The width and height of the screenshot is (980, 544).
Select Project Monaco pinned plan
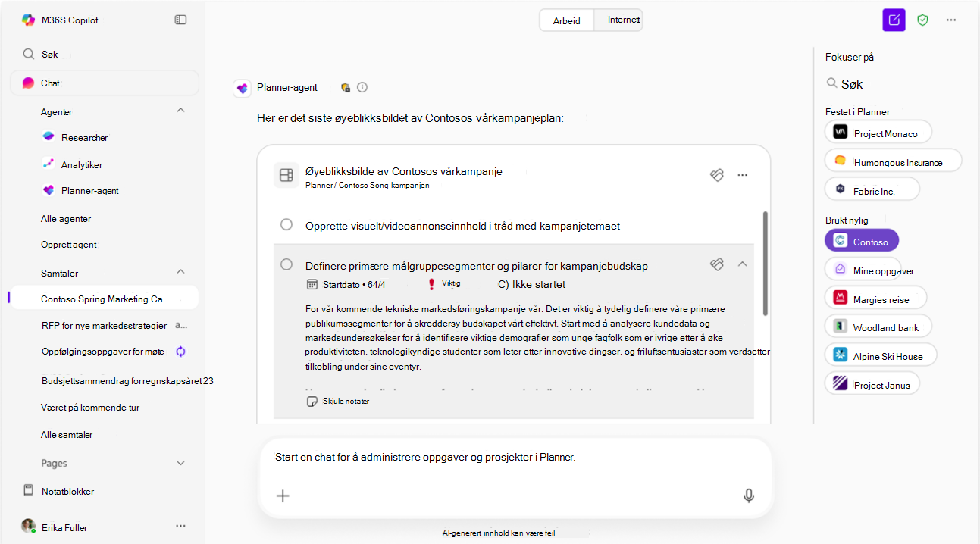(878, 132)
